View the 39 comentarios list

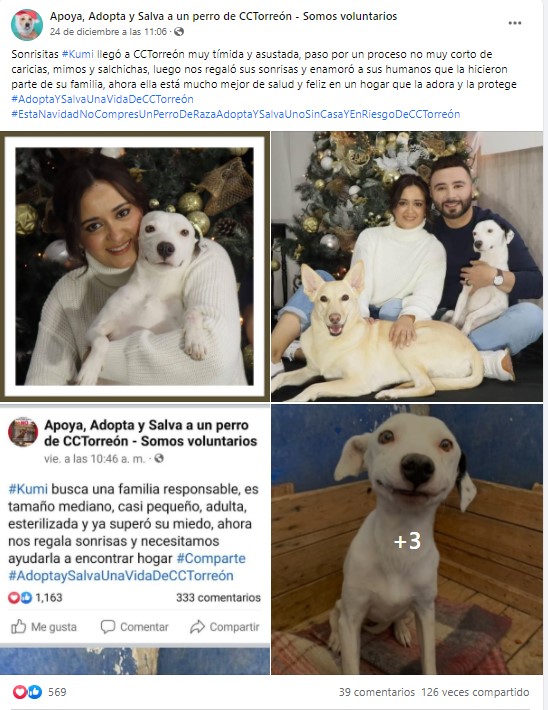coord(376,692)
